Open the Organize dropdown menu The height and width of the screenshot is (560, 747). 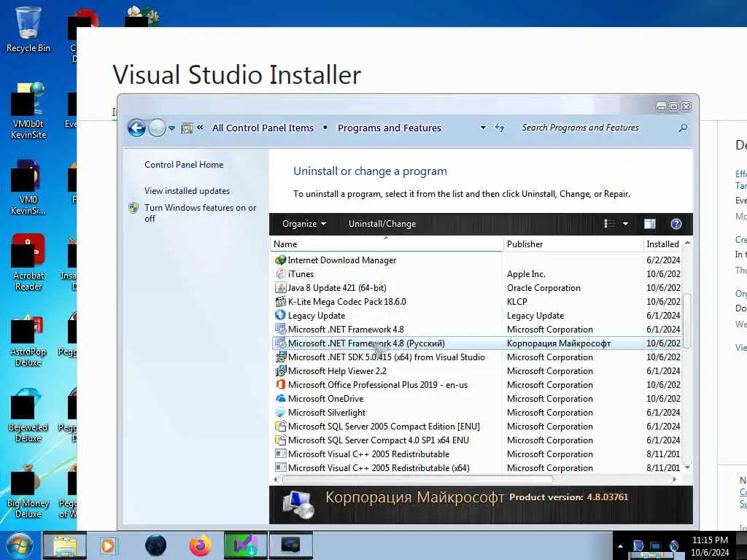click(x=304, y=224)
